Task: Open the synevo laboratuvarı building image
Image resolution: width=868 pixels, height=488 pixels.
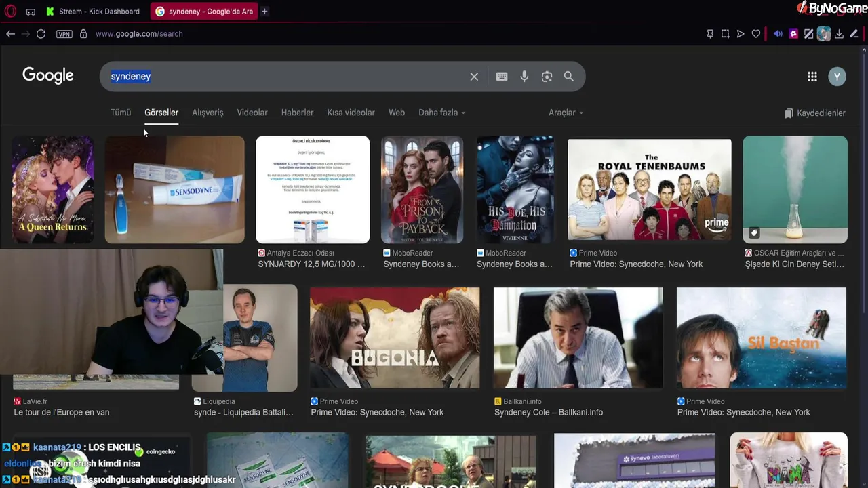Action: pyautogui.click(x=634, y=460)
